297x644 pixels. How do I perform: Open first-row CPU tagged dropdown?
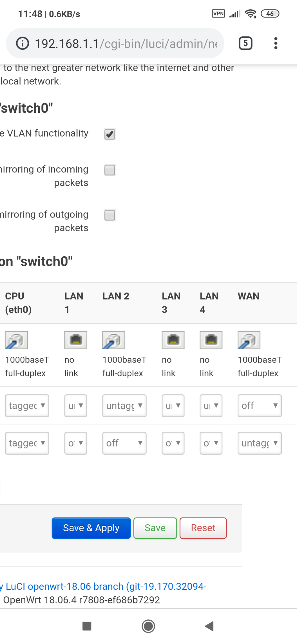pos(27,406)
